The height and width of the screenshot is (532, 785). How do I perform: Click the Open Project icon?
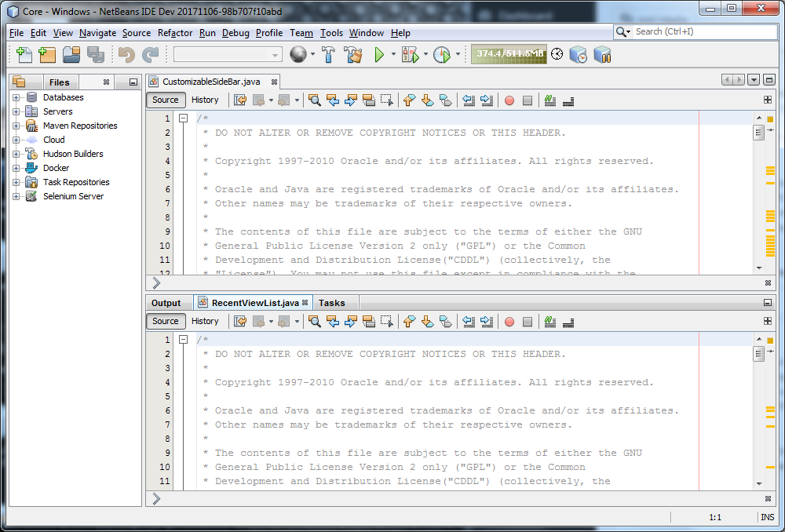point(71,55)
